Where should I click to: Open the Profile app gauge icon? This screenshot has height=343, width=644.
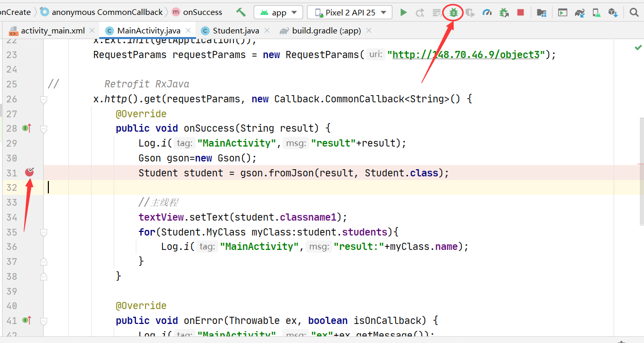[x=487, y=12]
